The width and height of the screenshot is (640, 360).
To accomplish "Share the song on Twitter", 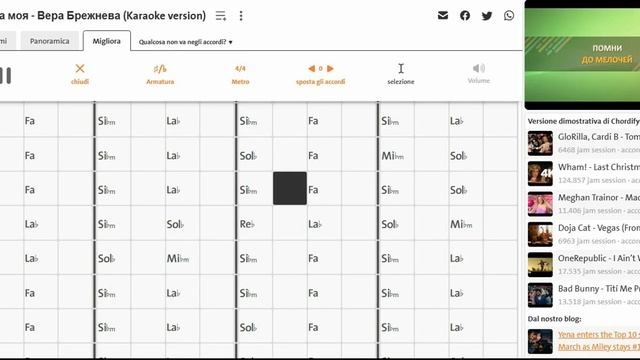I will click(487, 16).
